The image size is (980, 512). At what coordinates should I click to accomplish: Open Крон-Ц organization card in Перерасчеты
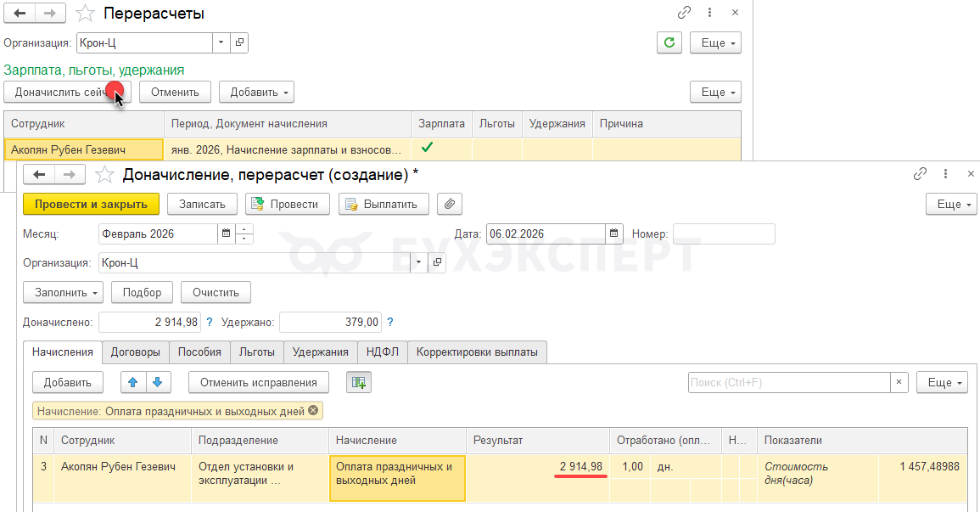click(239, 42)
